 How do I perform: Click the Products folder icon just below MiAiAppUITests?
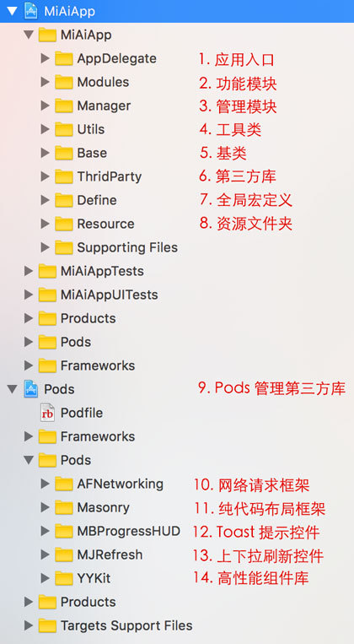point(47,318)
